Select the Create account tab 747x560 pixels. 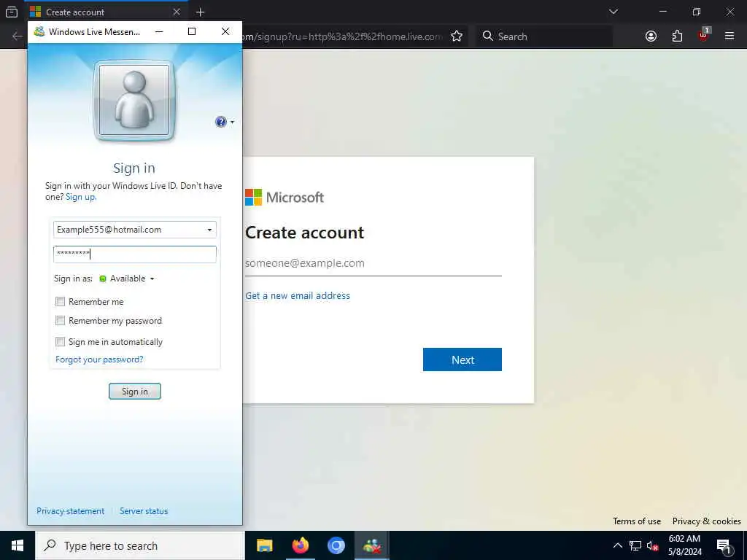107,12
